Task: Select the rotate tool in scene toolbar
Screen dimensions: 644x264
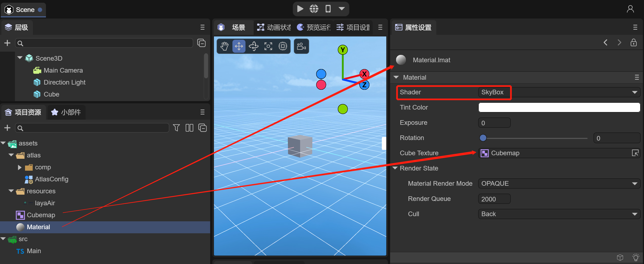Action: (x=254, y=46)
